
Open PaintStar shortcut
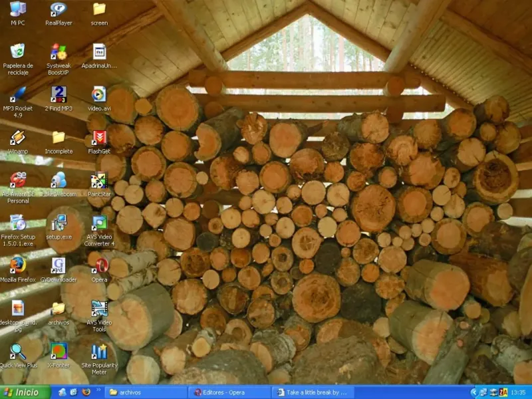(99, 185)
